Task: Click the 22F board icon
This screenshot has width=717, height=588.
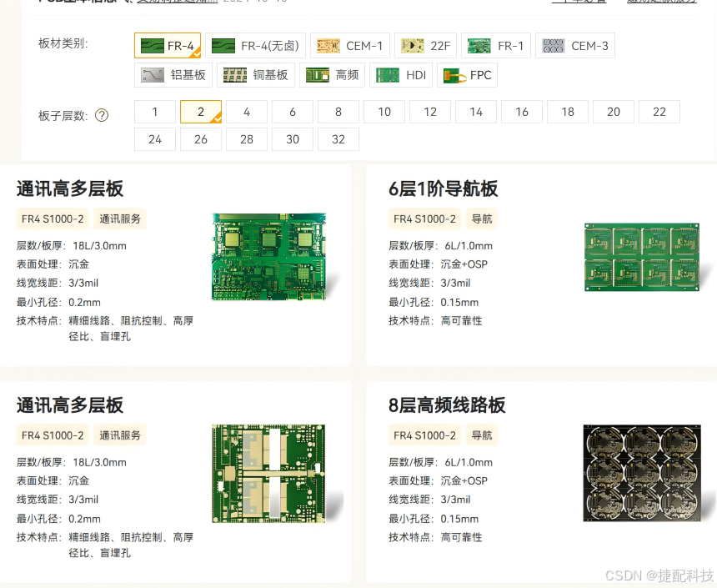Action: pos(413,46)
